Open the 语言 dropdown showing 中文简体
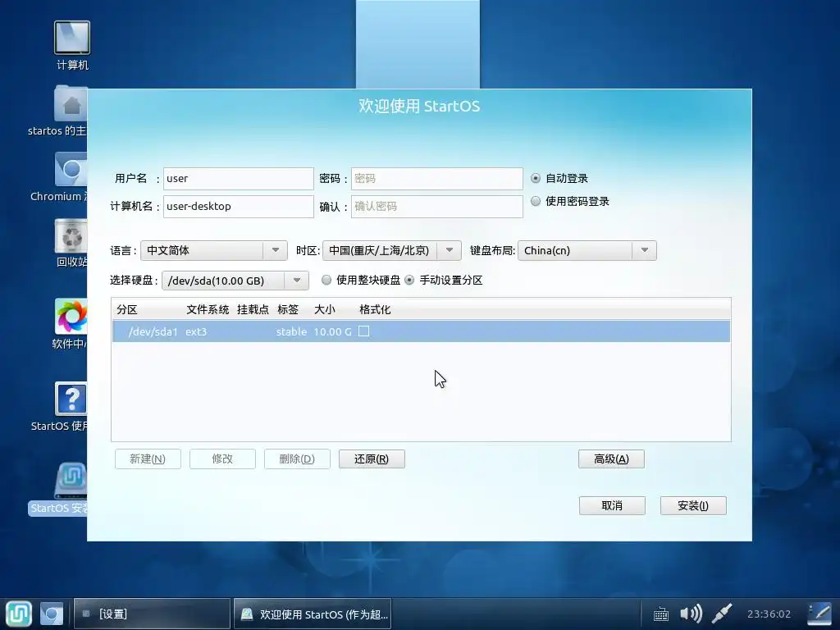 pyautogui.click(x=214, y=251)
